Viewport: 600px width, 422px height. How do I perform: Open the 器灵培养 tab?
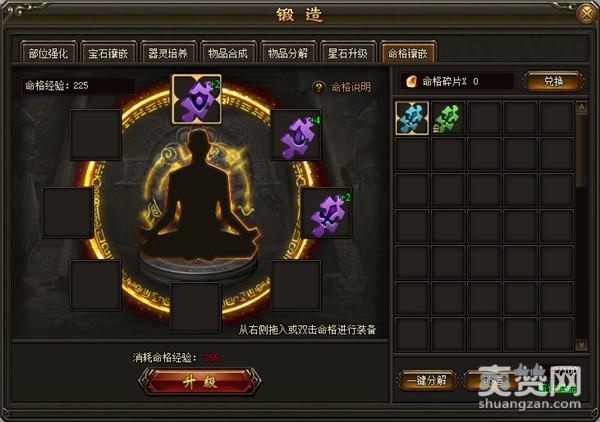pos(168,53)
